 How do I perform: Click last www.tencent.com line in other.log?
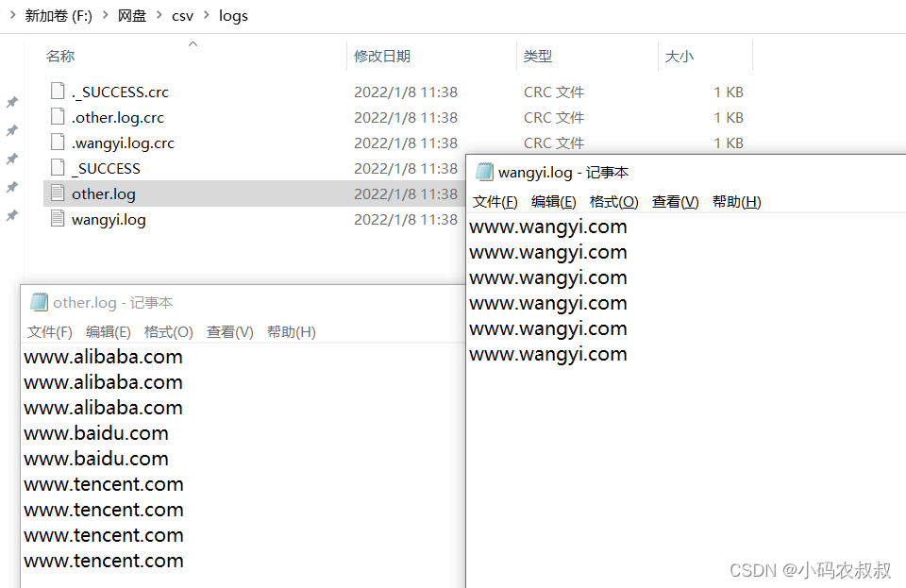pos(104,561)
